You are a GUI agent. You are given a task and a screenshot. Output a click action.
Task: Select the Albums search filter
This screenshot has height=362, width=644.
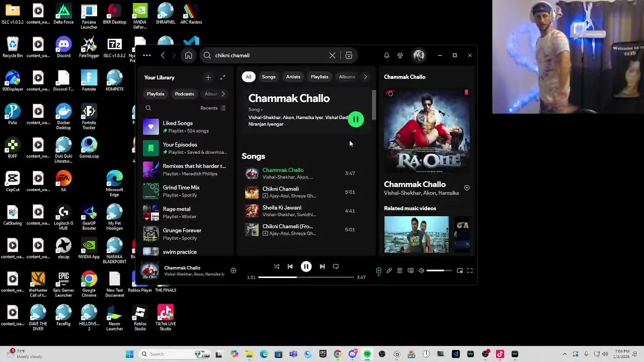tap(347, 77)
